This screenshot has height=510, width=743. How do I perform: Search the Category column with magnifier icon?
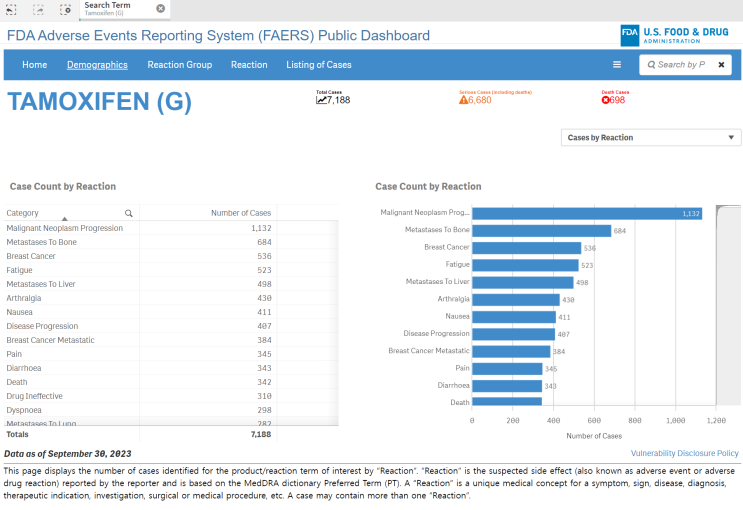click(x=128, y=213)
